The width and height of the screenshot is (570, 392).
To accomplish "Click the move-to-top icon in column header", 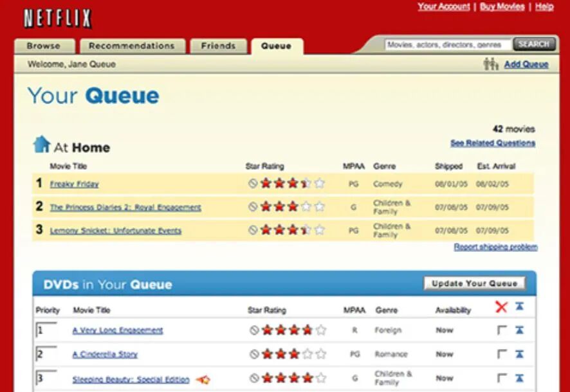I will [x=519, y=307].
